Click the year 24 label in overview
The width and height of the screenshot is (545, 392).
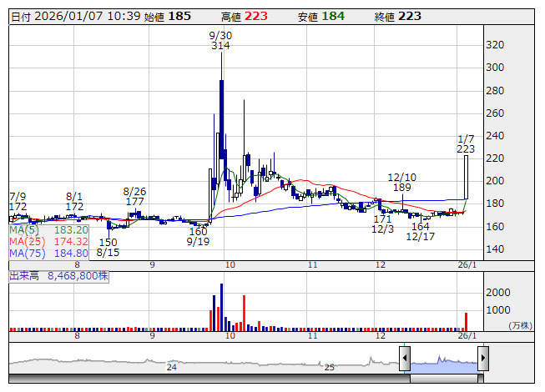tap(171, 367)
